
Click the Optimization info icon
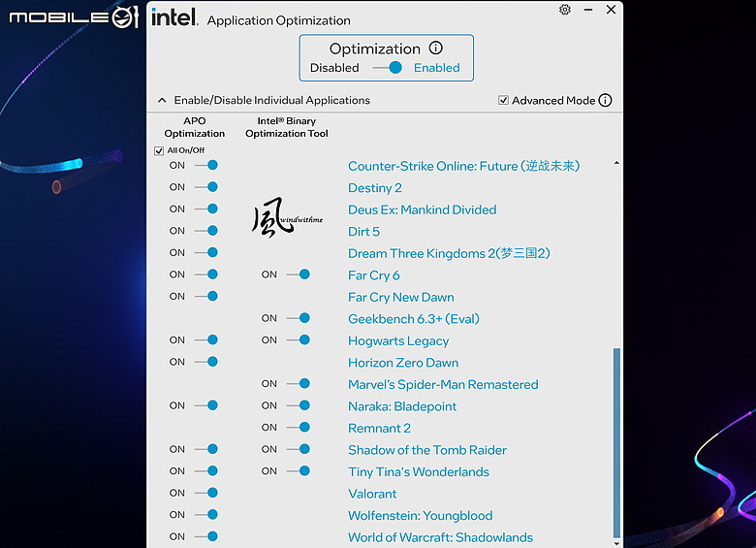pos(435,48)
